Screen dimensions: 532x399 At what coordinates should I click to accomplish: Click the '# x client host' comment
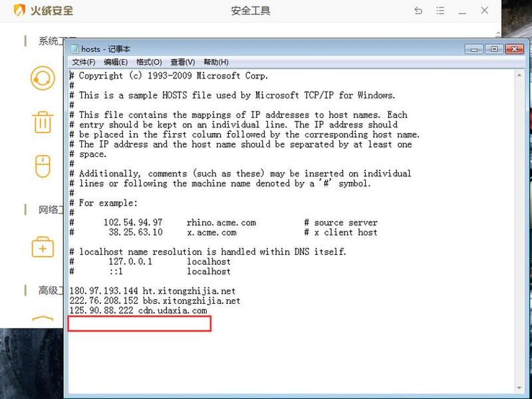click(x=340, y=232)
